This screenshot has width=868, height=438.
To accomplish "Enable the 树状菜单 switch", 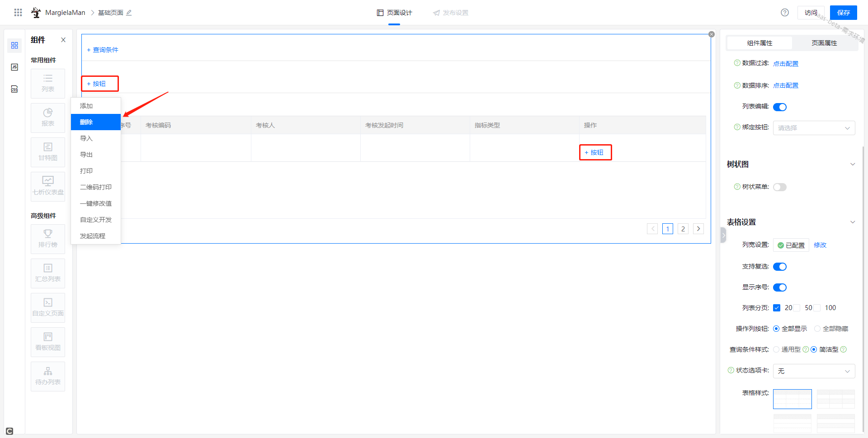I will pos(780,187).
